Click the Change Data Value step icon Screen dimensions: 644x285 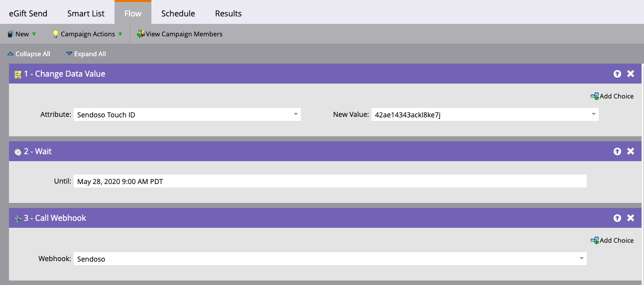(18, 74)
